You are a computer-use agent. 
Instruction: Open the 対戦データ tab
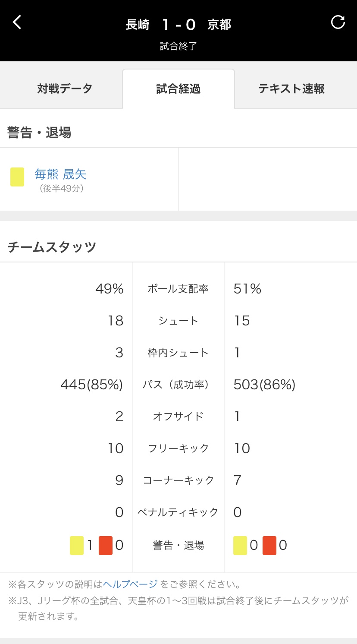(65, 89)
